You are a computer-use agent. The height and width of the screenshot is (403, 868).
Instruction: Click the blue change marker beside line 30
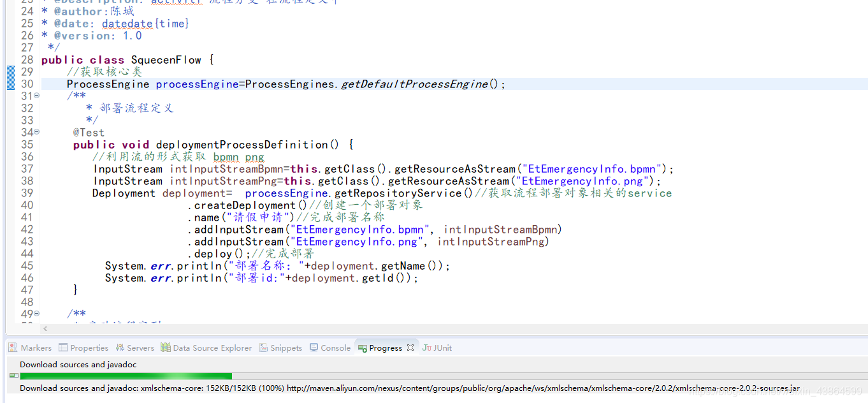[x=11, y=78]
